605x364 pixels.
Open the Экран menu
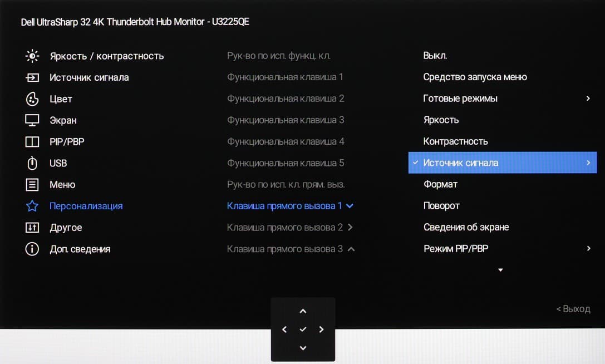[63, 120]
